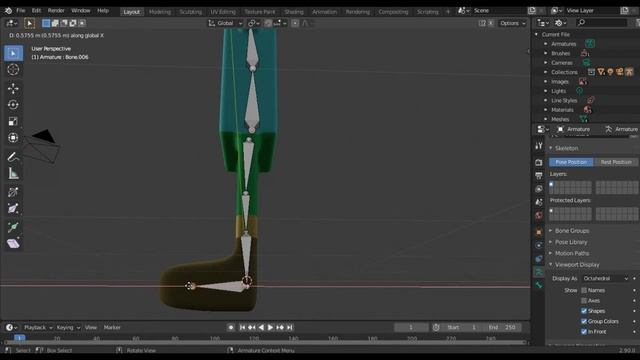Toggle the snapping magnet button
The height and width of the screenshot is (360, 640).
coord(268,23)
